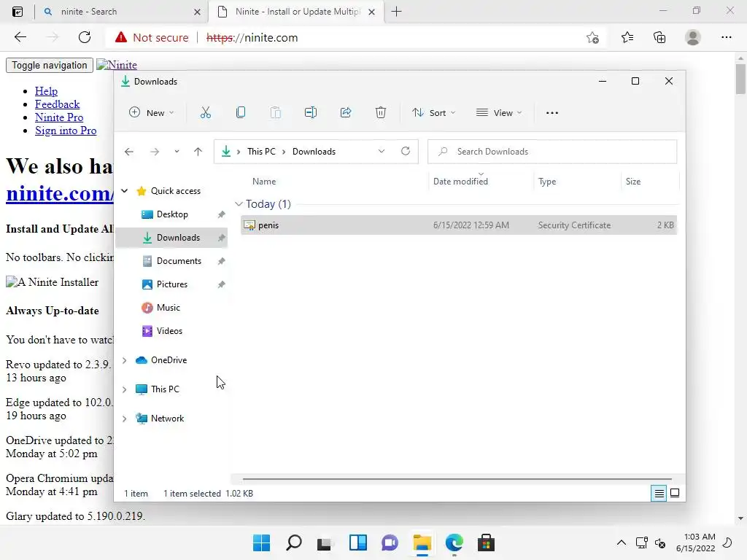Image resolution: width=747 pixels, height=560 pixels.
Task: Select Music in the navigation pane
Action: pos(171,308)
